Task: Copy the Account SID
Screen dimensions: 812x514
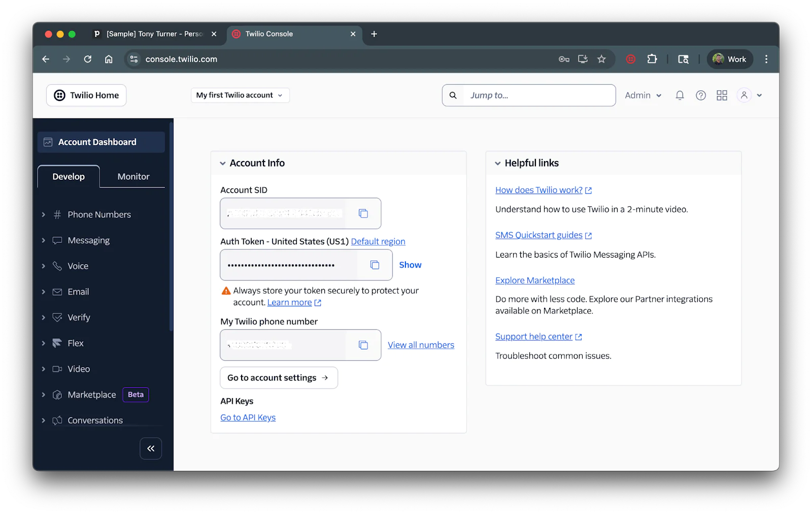Action: pyautogui.click(x=363, y=213)
